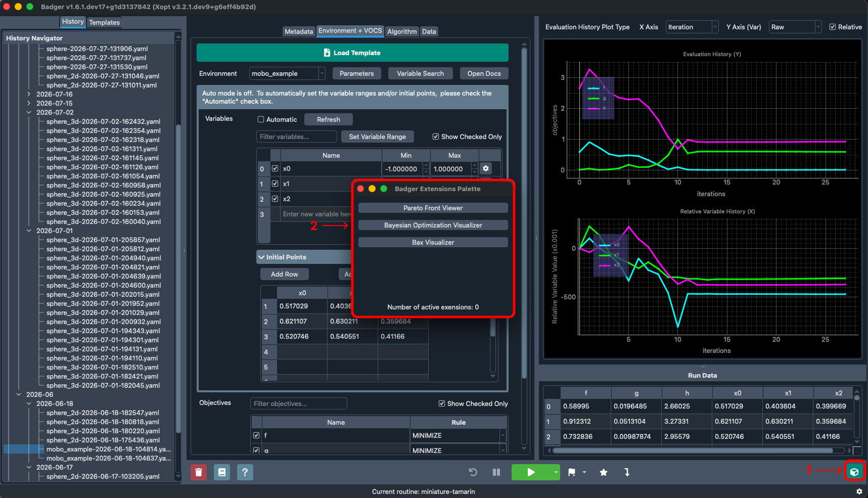Click Add Row in Initial Points
This screenshot has height=498, width=868.
pos(285,274)
